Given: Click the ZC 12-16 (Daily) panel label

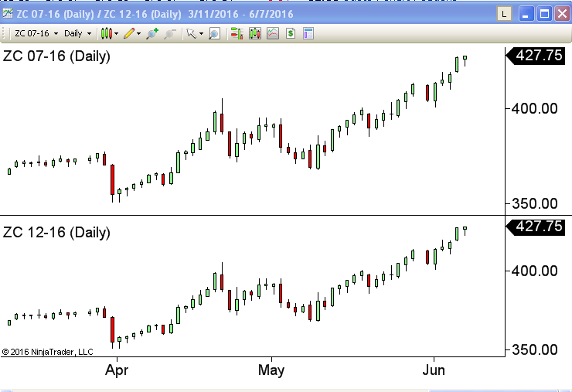Looking at the screenshot, I should point(56,232).
